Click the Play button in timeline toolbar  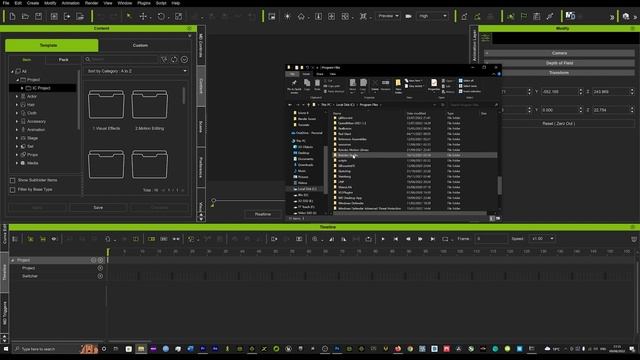[382, 239]
